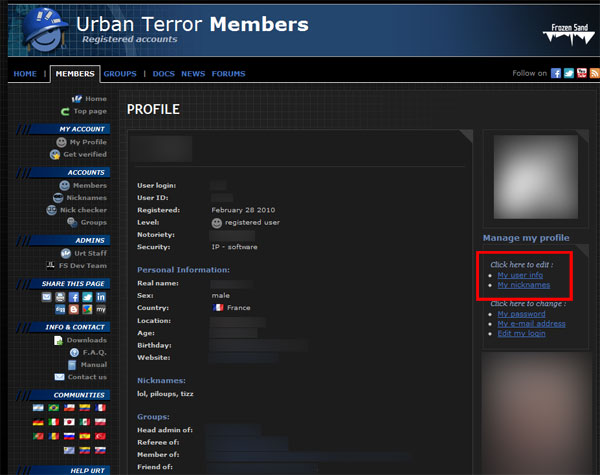Open the NEWS tab
The height and width of the screenshot is (475, 600).
point(193,74)
